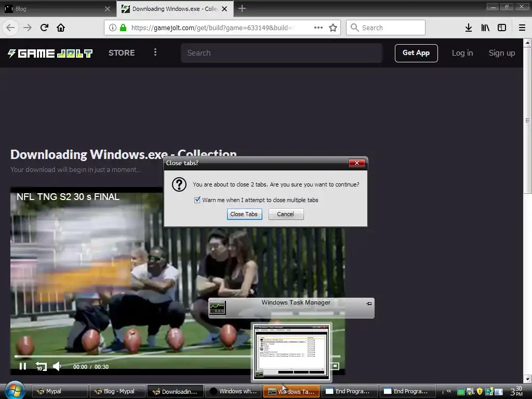Click the green Task Manager tray icon
Viewport: 532px width, 399px height.
461,392
